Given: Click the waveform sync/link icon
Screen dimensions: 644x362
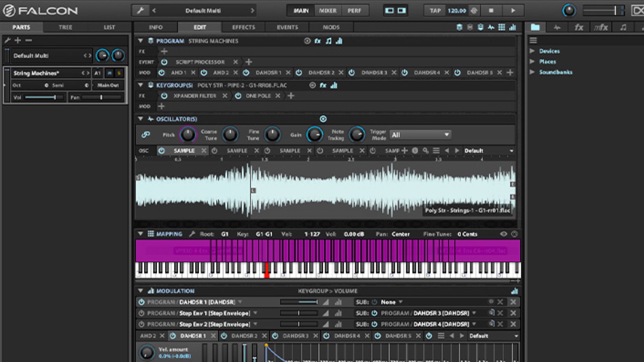Looking at the screenshot, I should click(146, 135).
